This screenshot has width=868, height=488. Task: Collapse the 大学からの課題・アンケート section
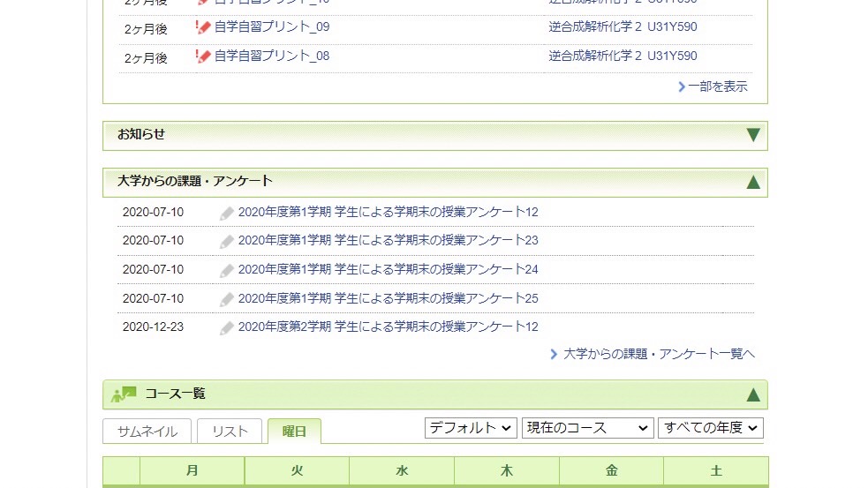click(752, 182)
